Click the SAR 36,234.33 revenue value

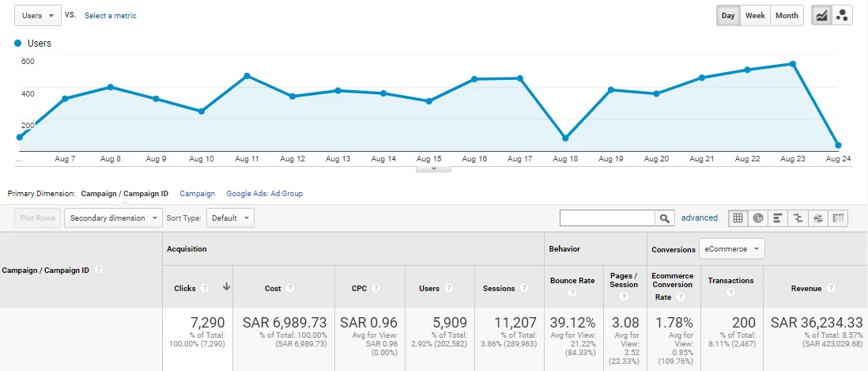coord(817,322)
